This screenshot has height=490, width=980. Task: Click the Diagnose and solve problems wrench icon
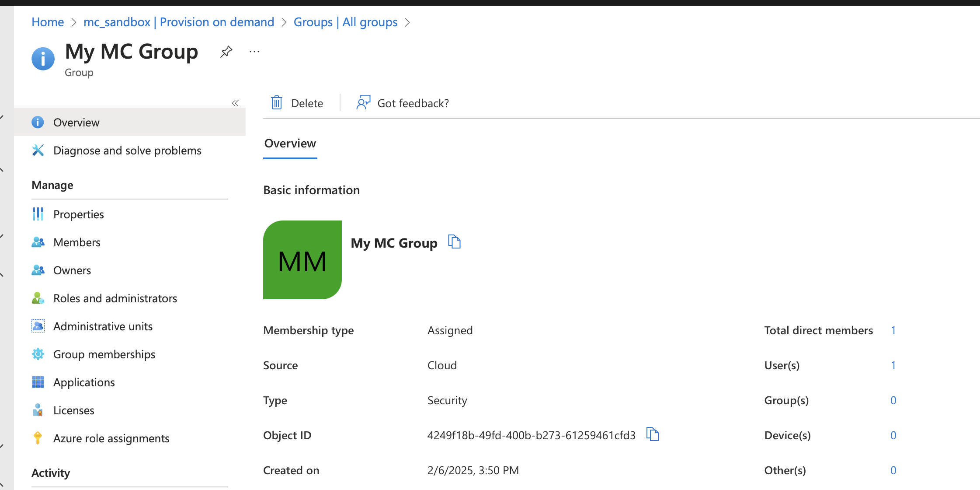[38, 150]
